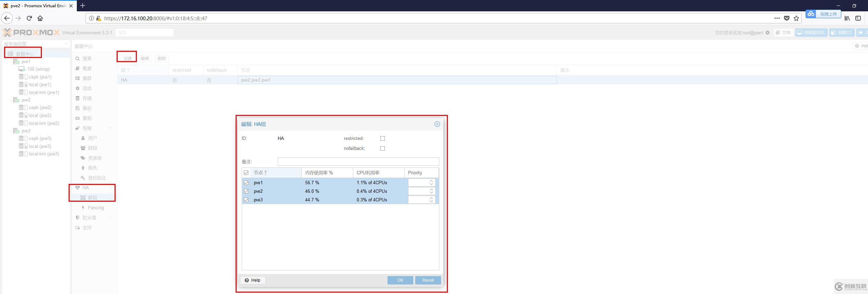Open the 资源池 pools menu item
This screenshot has width=868, height=294.
coord(94,158)
